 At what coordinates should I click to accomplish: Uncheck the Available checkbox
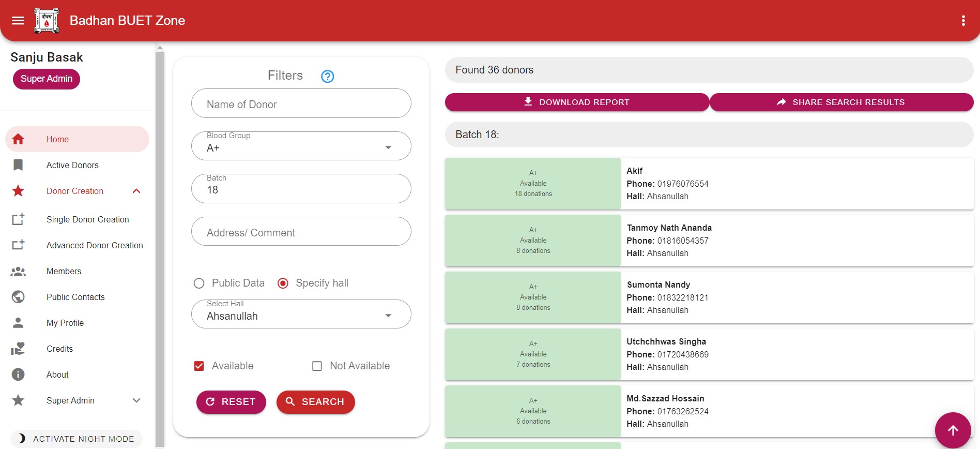pyautogui.click(x=199, y=366)
